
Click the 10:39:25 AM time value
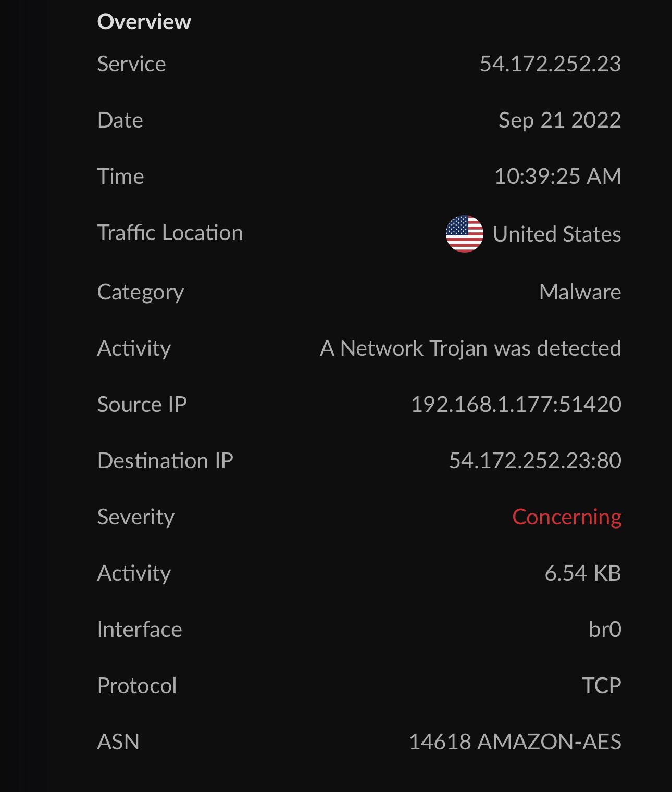pos(557,177)
